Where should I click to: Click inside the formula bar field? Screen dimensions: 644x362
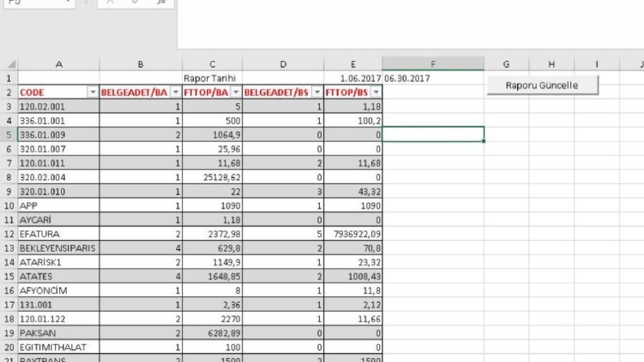click(x=411, y=24)
